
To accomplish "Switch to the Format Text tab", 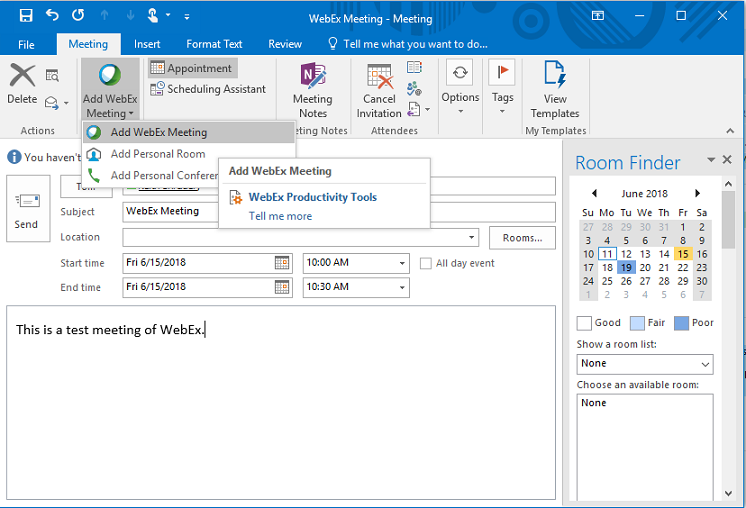I will click(214, 44).
